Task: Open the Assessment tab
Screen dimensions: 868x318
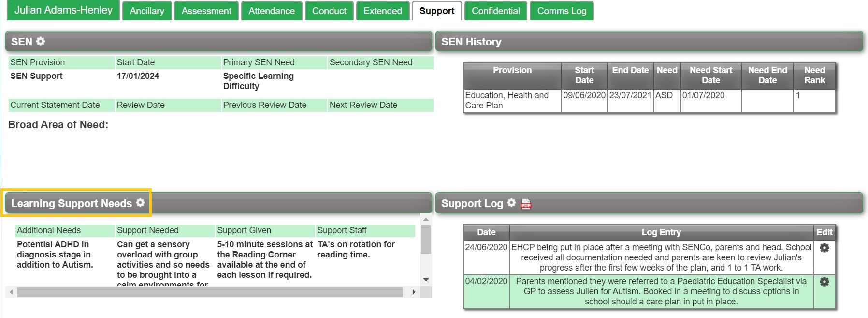Action: (x=206, y=11)
